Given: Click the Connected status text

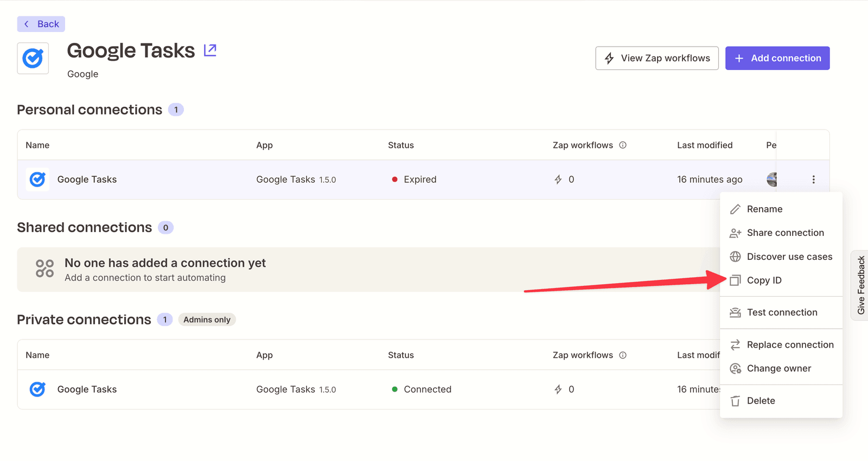Looking at the screenshot, I should click(427, 389).
